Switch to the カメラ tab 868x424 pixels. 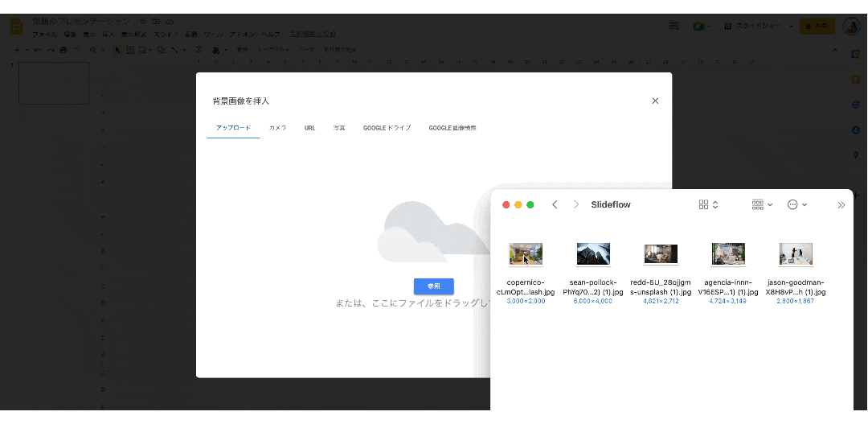click(277, 128)
